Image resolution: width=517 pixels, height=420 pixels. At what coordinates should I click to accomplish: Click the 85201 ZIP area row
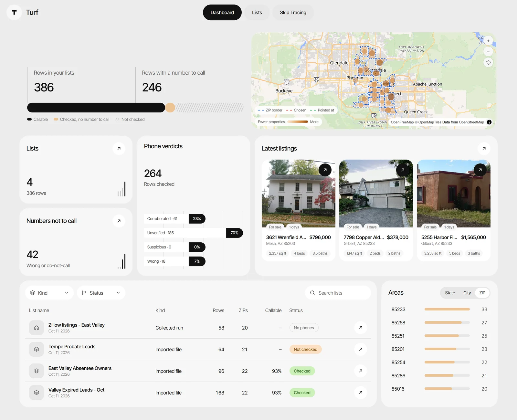(439, 349)
